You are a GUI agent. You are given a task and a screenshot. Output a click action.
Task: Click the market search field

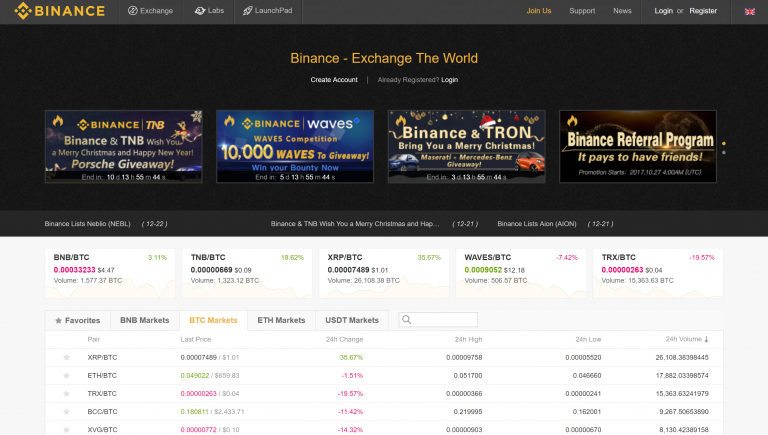(x=438, y=320)
